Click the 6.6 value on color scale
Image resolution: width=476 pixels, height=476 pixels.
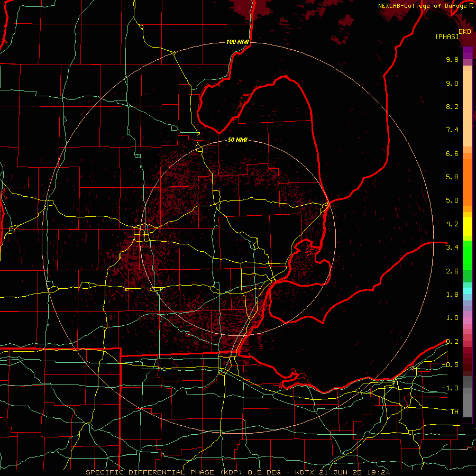pos(452,153)
